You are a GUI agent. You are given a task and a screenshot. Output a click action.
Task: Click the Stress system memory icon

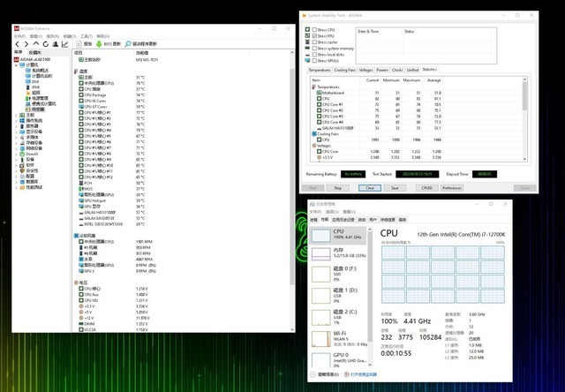[x=307, y=48]
